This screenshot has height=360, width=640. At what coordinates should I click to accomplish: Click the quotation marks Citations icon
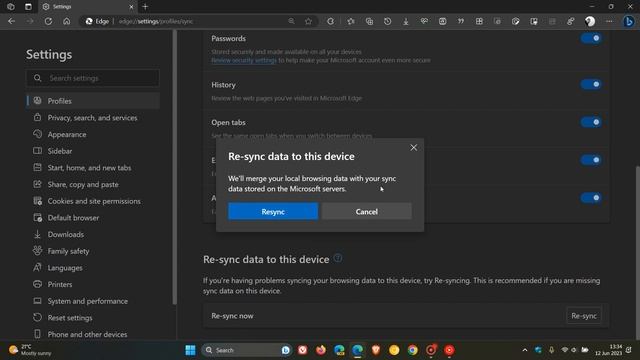tap(461, 21)
